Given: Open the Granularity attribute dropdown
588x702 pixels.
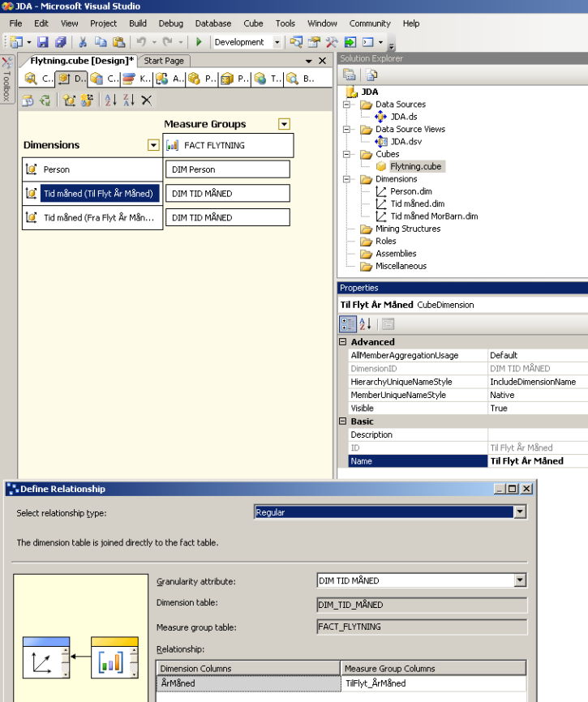Looking at the screenshot, I should click(520, 580).
